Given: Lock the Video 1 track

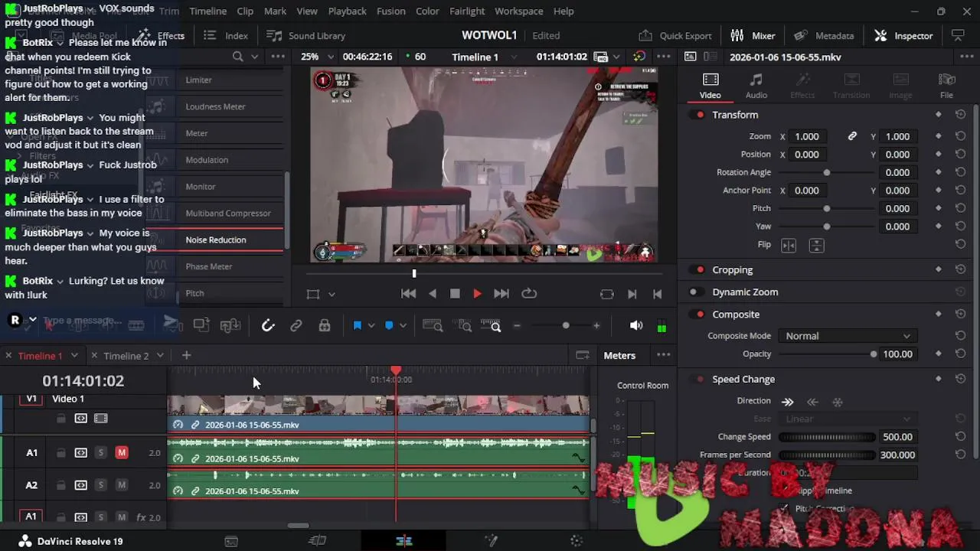Looking at the screenshot, I should point(60,419).
